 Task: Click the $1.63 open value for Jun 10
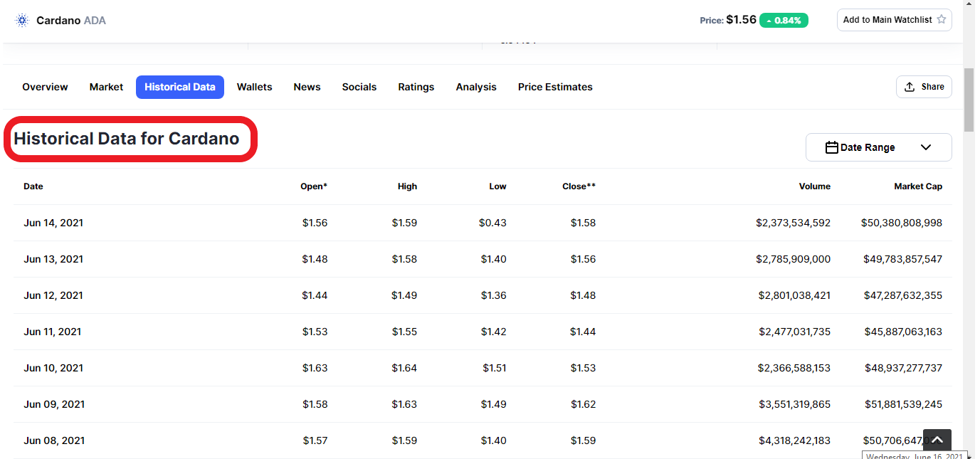[x=315, y=368]
